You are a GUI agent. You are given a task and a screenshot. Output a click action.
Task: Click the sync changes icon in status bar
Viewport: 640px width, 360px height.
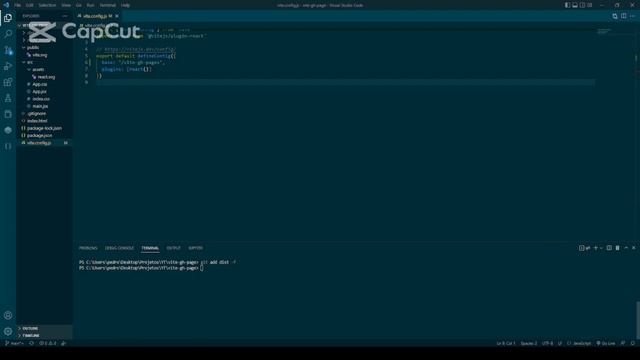(x=31, y=343)
